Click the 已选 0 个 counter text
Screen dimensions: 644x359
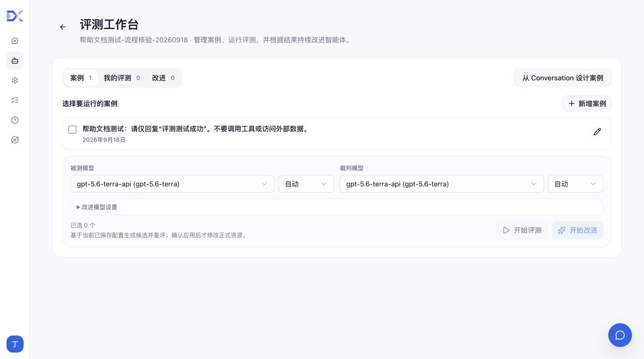[83, 225]
